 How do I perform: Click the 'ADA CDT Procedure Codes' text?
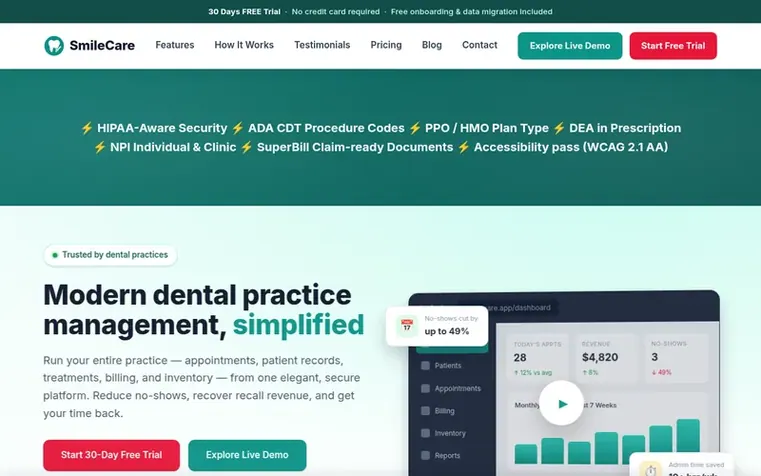click(326, 128)
